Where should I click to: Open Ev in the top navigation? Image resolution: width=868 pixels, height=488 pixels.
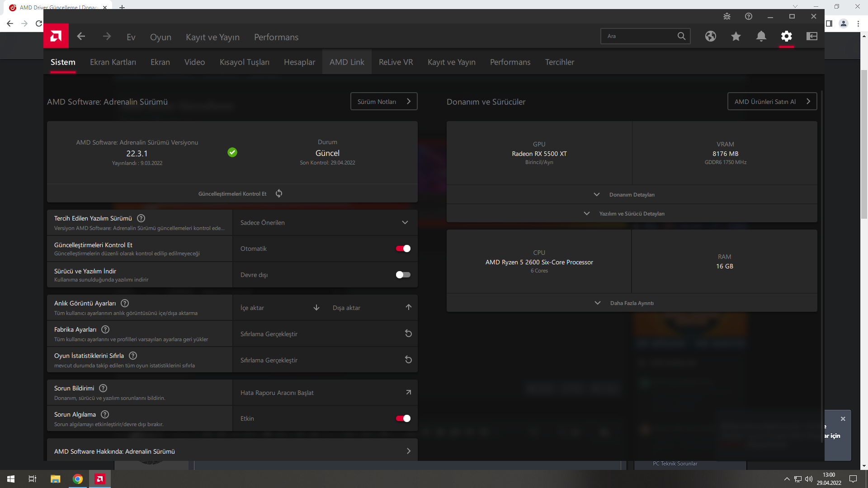click(131, 37)
